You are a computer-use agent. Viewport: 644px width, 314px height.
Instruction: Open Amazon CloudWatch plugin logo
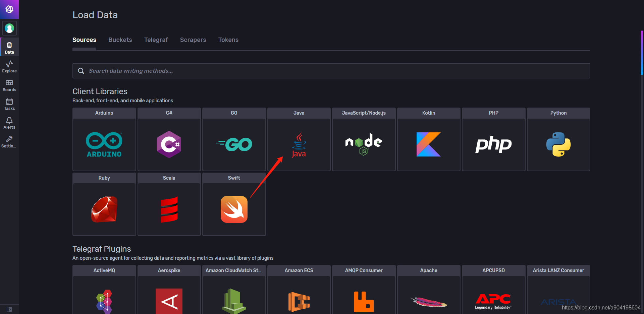(234, 301)
